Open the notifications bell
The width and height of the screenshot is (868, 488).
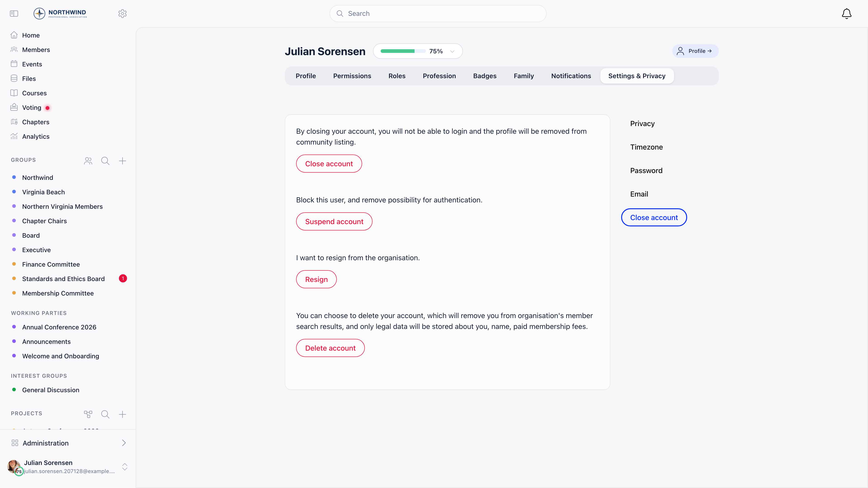pos(847,14)
